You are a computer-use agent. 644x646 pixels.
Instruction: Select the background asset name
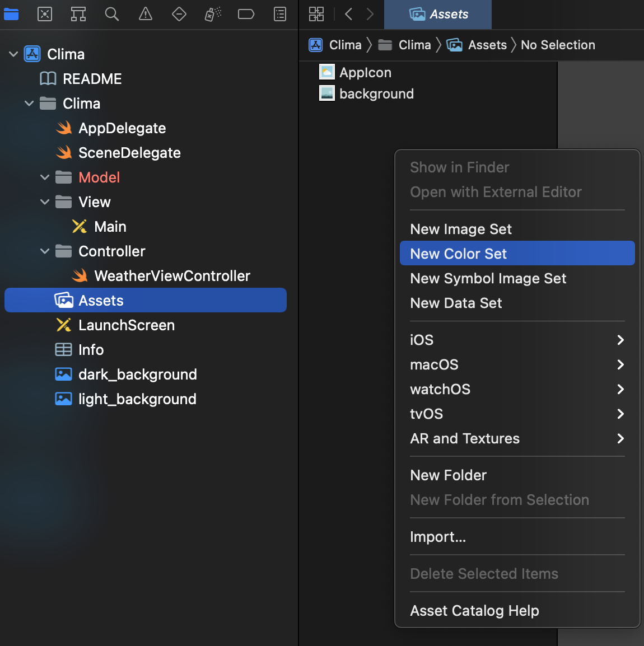point(376,94)
